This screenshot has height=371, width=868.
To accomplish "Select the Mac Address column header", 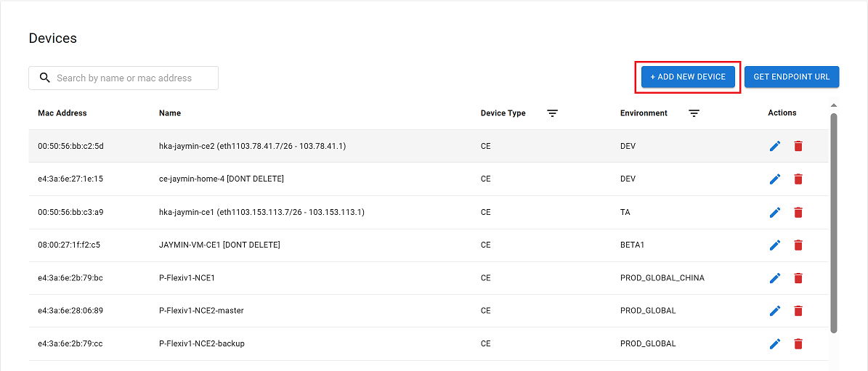I will click(x=62, y=113).
